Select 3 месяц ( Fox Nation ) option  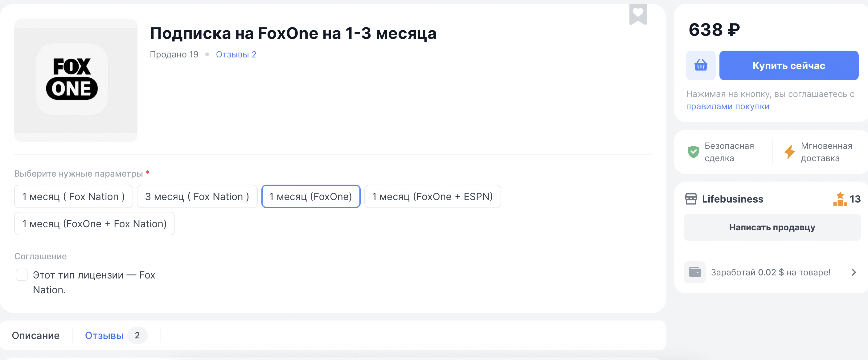click(197, 196)
